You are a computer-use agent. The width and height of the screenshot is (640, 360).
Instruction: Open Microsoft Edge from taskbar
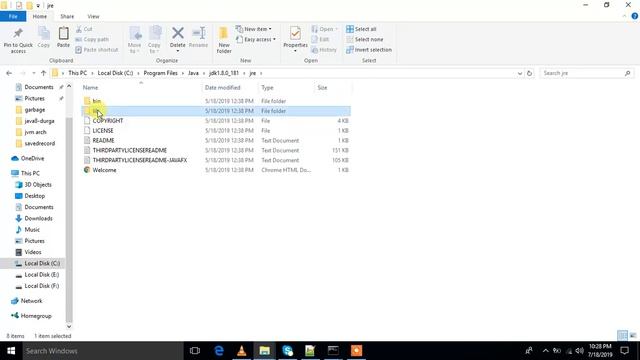(219, 351)
